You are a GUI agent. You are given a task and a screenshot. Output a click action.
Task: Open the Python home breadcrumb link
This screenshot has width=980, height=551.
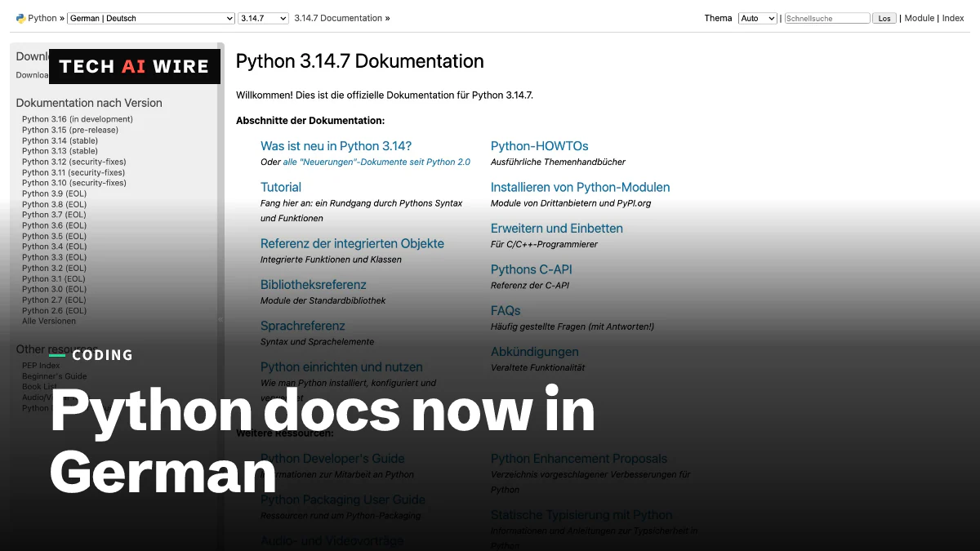42,18
